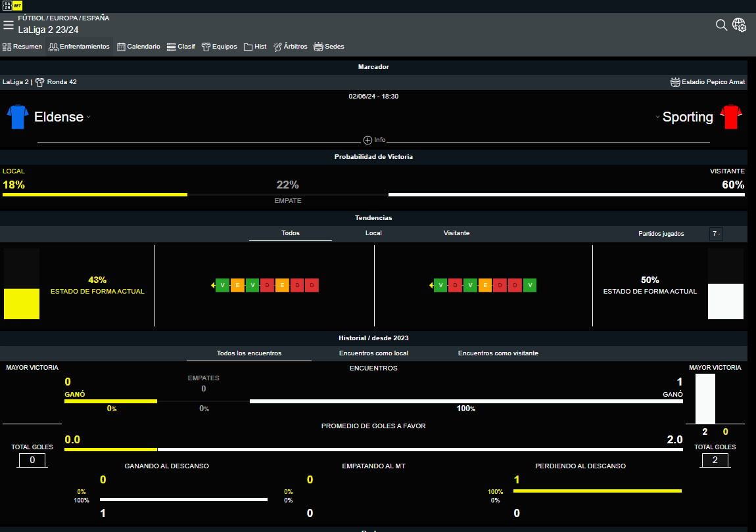Screen dimensions: 756x532
Task: Open the Sedes tab
Action: coord(329,47)
